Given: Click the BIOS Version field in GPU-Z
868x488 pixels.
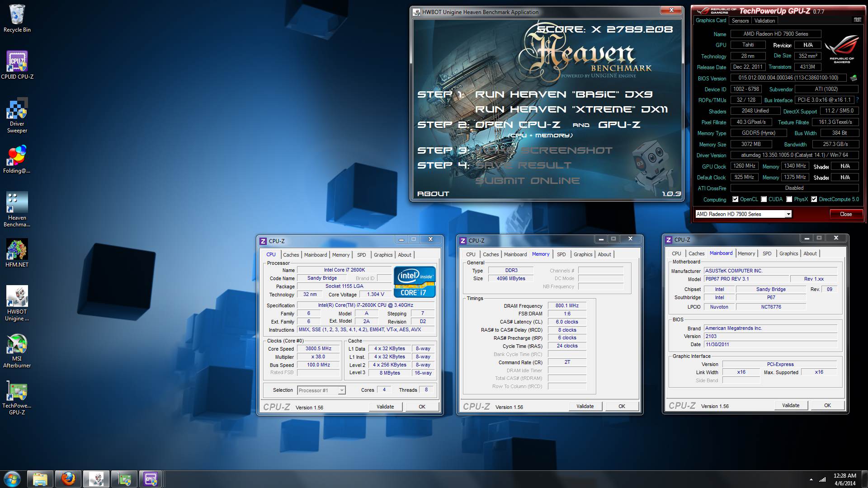Looking at the screenshot, I should coord(788,78).
